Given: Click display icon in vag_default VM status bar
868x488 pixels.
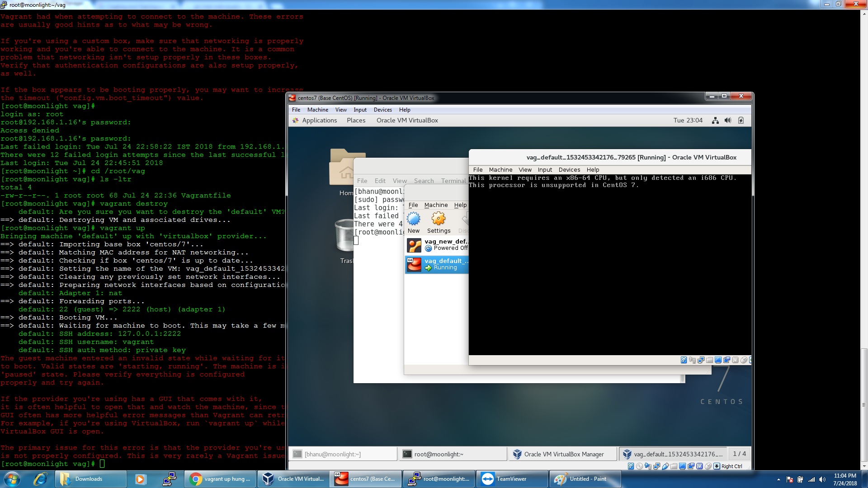Looking at the screenshot, I should coord(718,360).
